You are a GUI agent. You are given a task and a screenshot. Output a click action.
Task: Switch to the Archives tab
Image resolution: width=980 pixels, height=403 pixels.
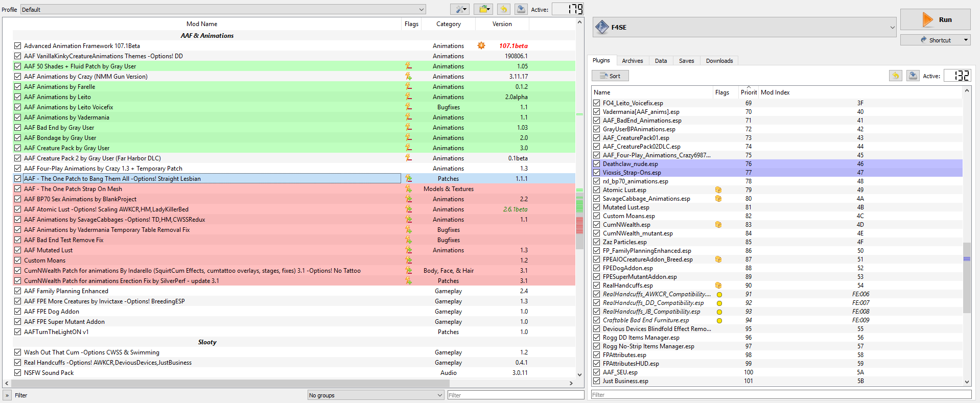[633, 61]
